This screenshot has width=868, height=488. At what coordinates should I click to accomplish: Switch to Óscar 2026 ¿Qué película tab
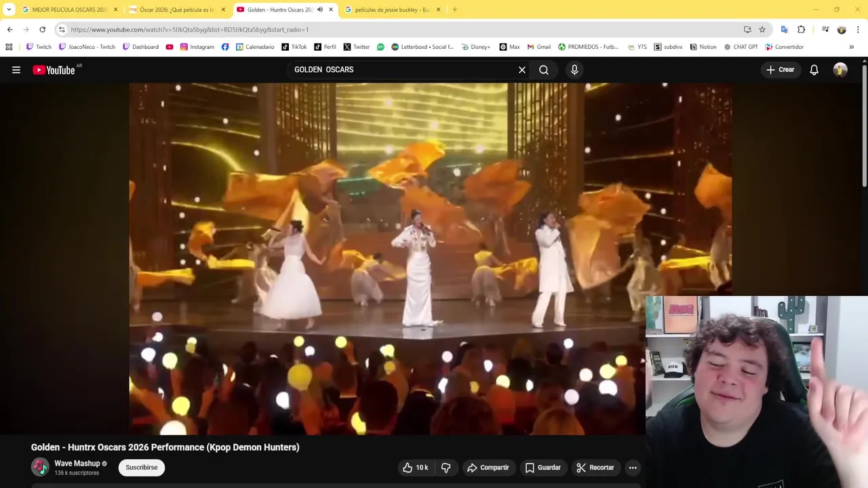(176, 9)
